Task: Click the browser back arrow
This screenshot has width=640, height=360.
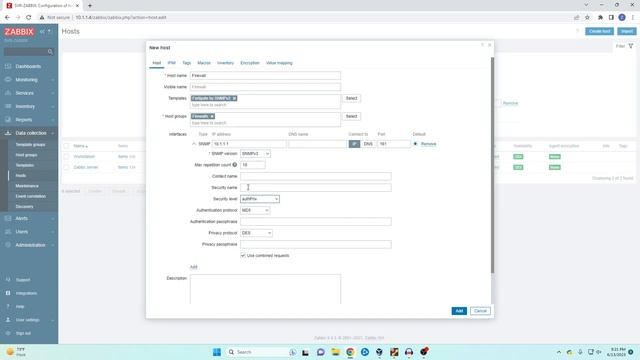Action: 7,18
